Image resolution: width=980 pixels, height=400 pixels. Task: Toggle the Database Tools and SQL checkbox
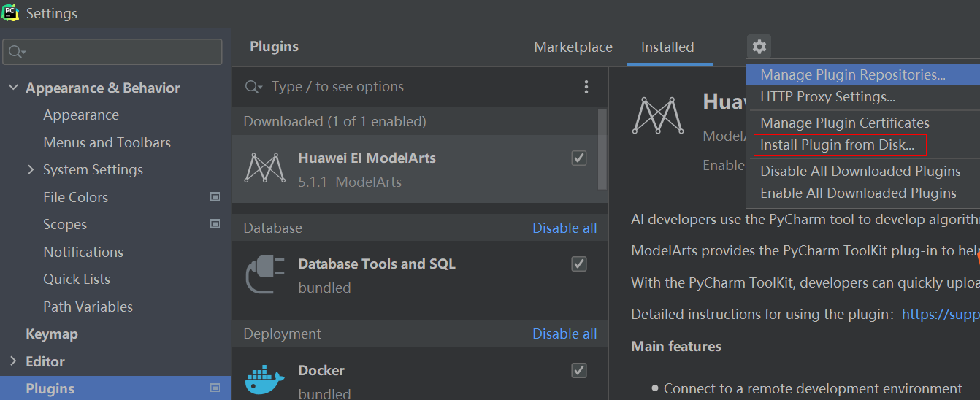click(579, 264)
